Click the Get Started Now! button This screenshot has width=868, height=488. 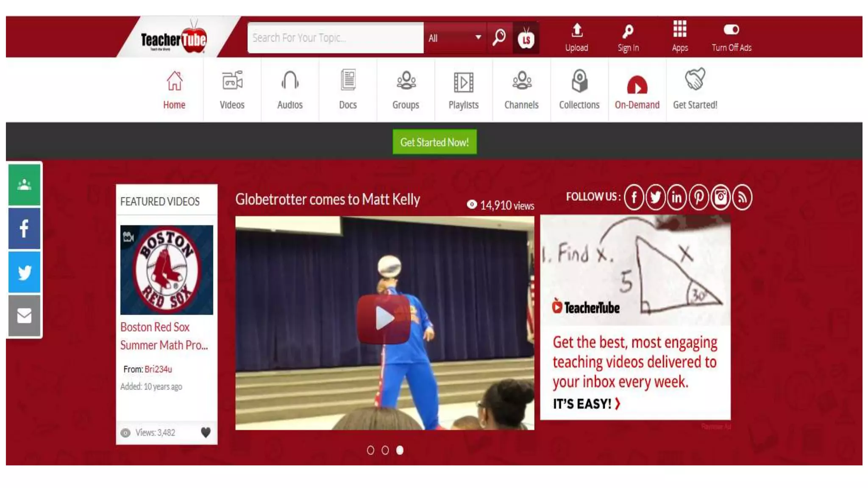tap(434, 142)
